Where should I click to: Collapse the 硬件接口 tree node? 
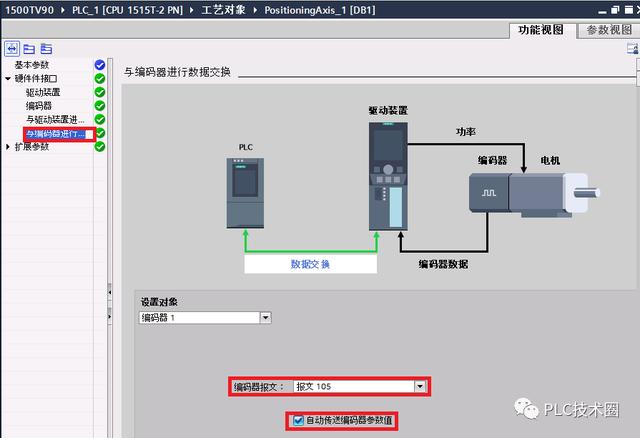point(8,79)
